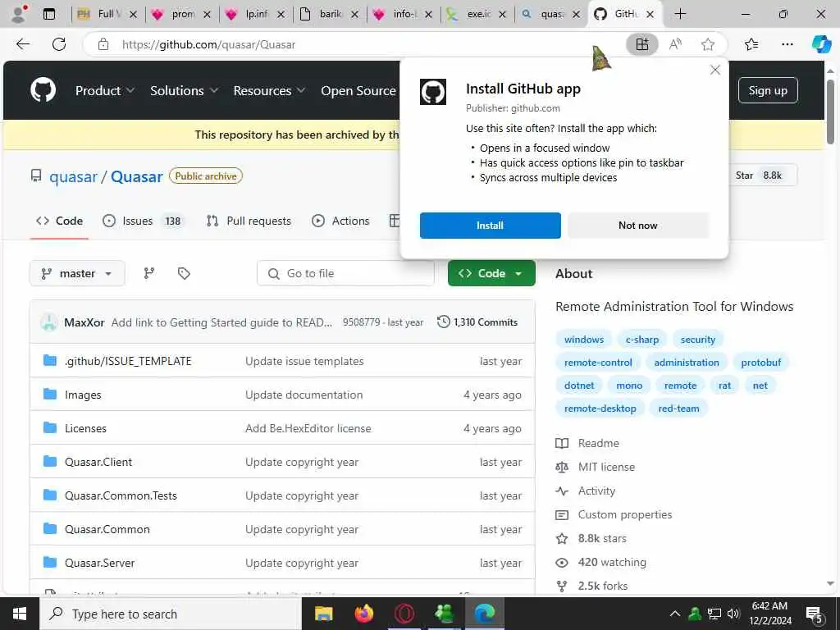Screen dimensions: 840x630
Task: Expand the Product menu
Action: tap(104, 90)
